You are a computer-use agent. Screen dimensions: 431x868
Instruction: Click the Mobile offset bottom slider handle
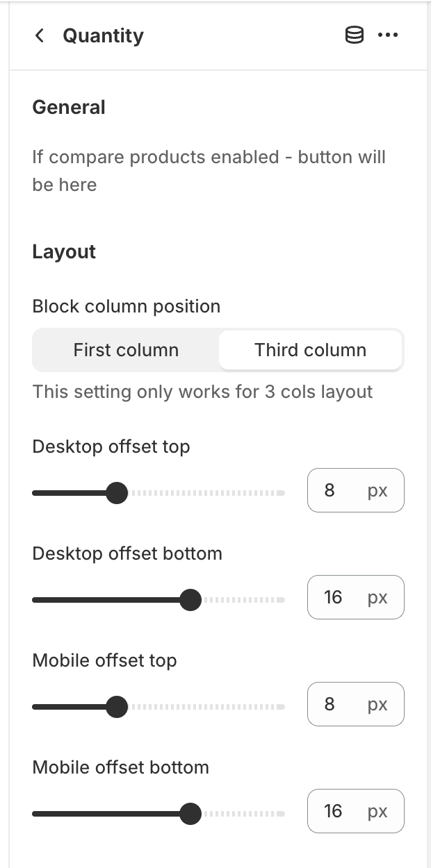190,814
